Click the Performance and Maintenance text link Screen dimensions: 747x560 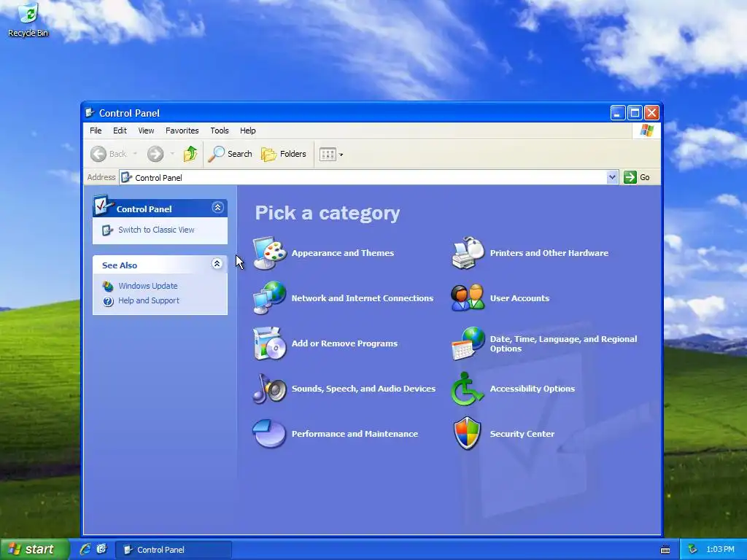pos(355,434)
